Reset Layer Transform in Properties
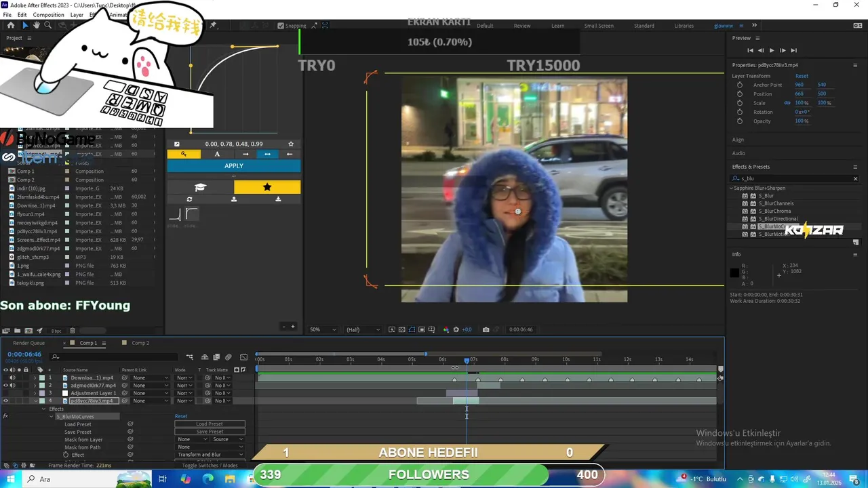 click(802, 76)
